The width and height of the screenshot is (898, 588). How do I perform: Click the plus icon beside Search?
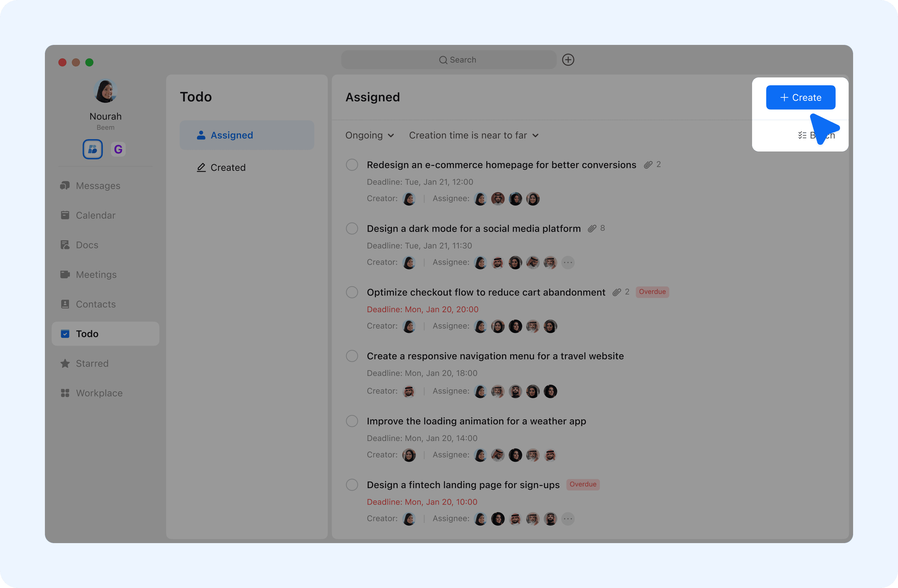(568, 59)
